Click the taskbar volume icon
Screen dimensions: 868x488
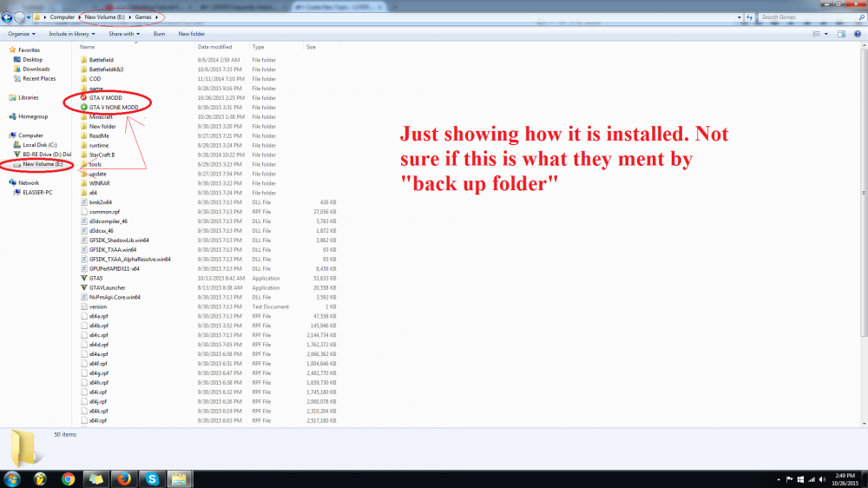click(x=822, y=479)
